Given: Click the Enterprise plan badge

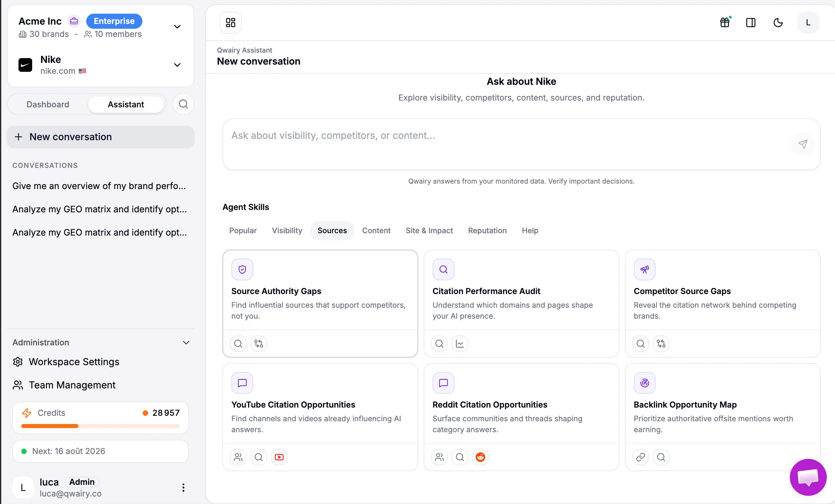Looking at the screenshot, I should [x=114, y=21].
